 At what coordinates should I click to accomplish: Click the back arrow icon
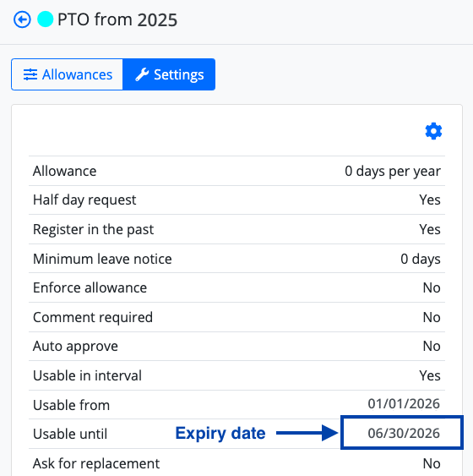point(22,19)
